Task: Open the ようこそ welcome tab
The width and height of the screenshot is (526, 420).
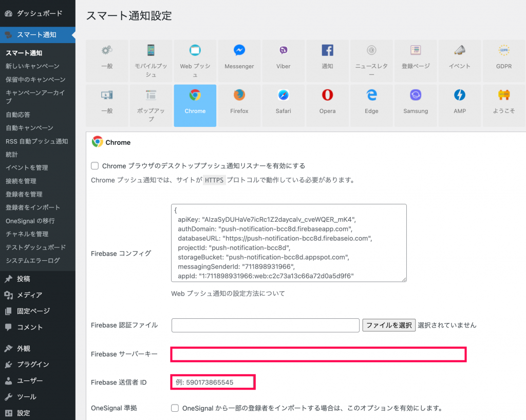Action: click(504, 106)
